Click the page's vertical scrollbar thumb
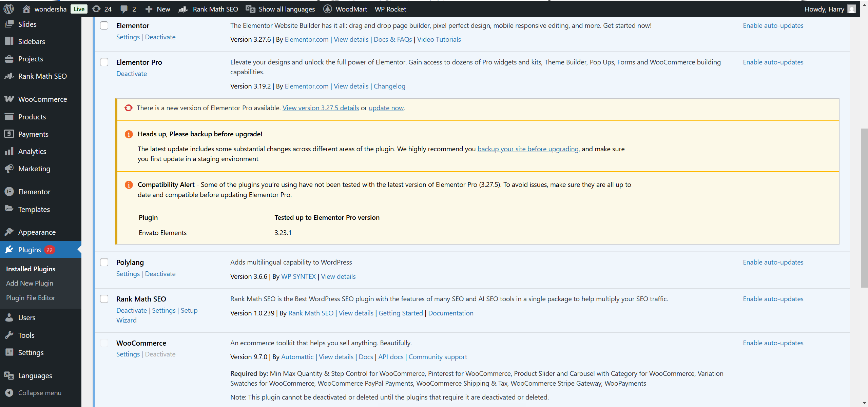This screenshot has height=407, width=868. pos(864,208)
